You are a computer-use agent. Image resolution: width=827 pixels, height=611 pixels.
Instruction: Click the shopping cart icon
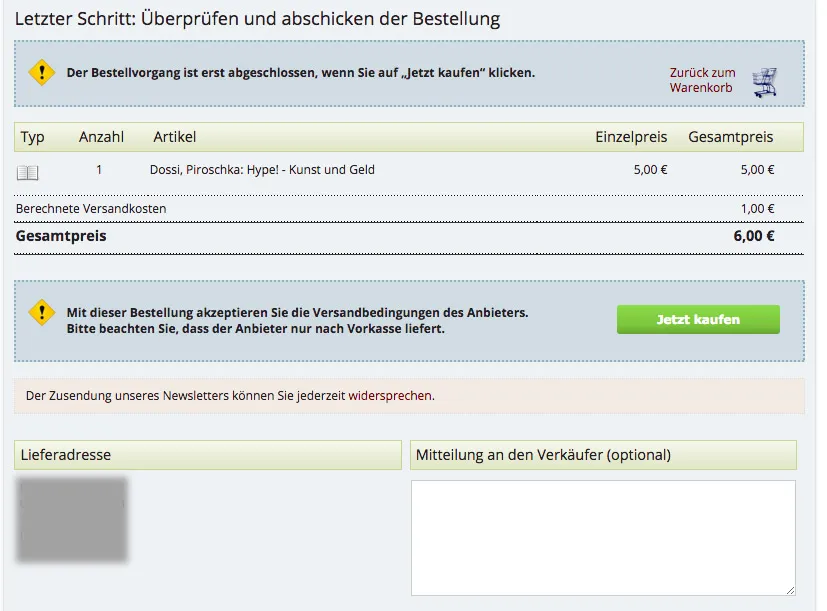tap(765, 82)
